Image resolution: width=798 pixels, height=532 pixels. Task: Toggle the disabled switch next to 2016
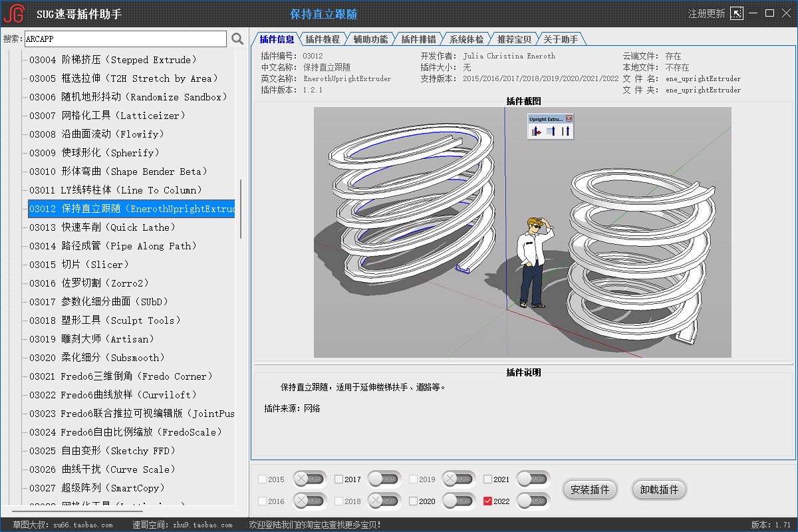tap(310, 501)
